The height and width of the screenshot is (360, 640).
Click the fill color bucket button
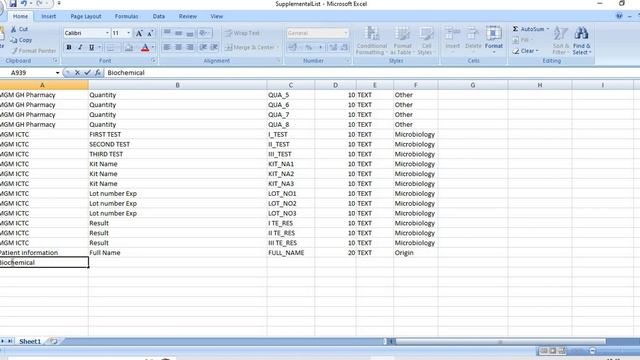click(129, 48)
